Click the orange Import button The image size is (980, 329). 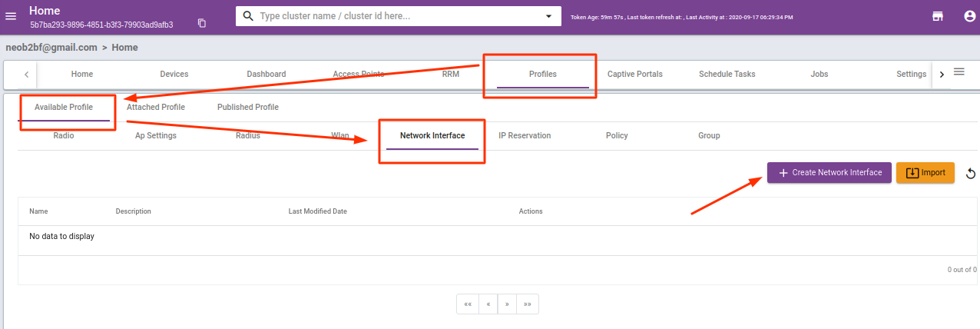[x=925, y=173]
